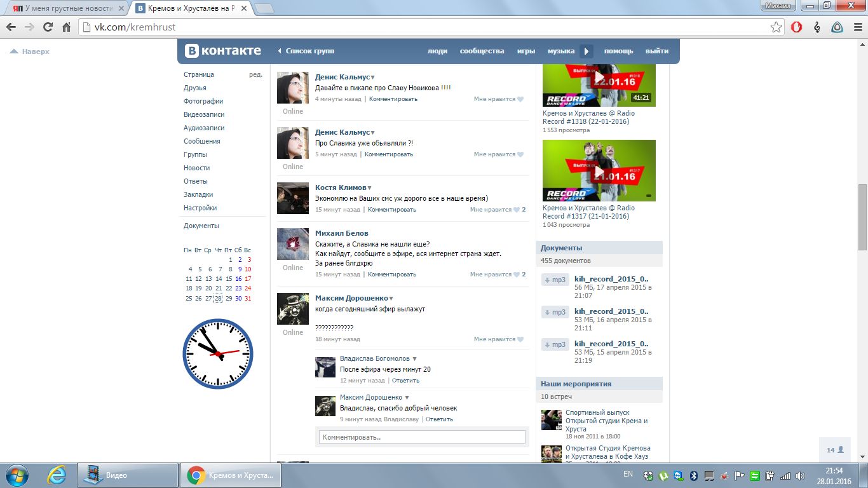868x488 pixels.
Task: Click the EN language indicator in the taskbar
Action: pyautogui.click(x=628, y=474)
